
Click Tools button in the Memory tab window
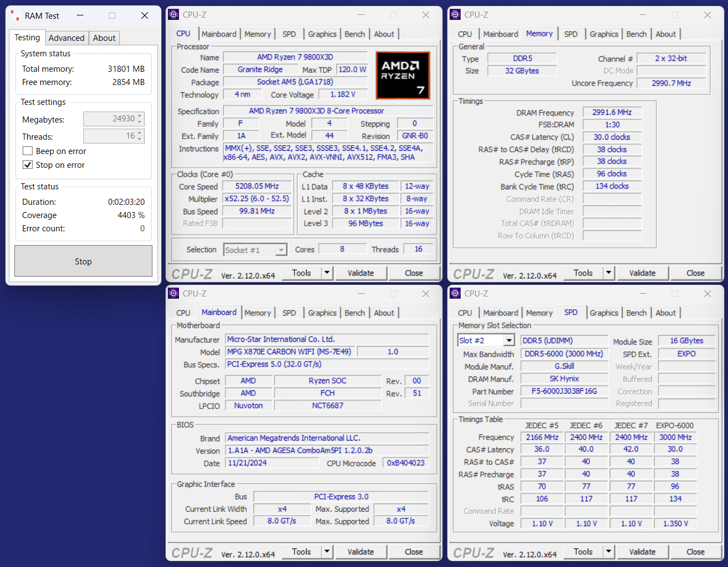click(x=583, y=273)
